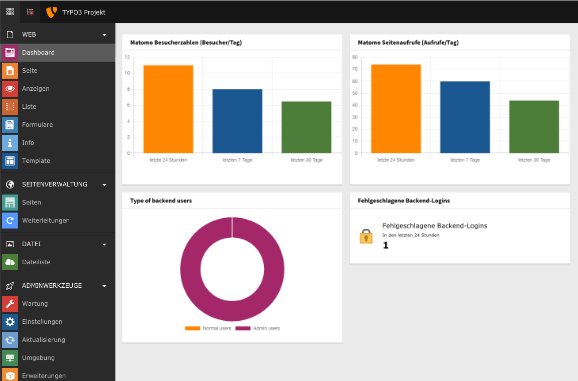Click orange bar in Seitenaufrufe chart
This screenshot has width=578, height=381.
(x=396, y=109)
